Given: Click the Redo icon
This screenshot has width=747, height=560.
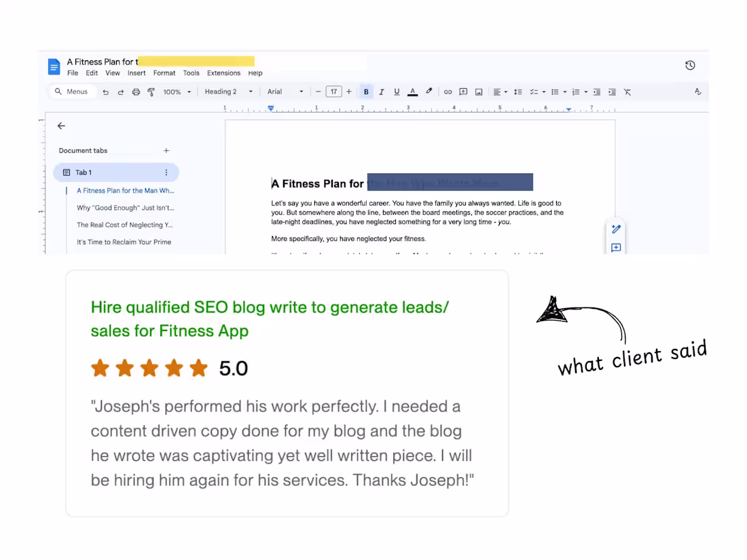Looking at the screenshot, I should (121, 91).
